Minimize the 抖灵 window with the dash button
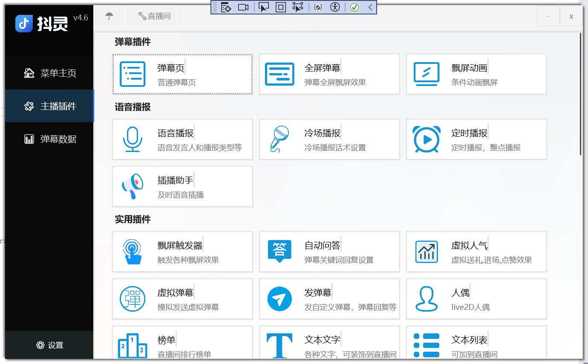The height and width of the screenshot is (364, 588). (x=548, y=16)
